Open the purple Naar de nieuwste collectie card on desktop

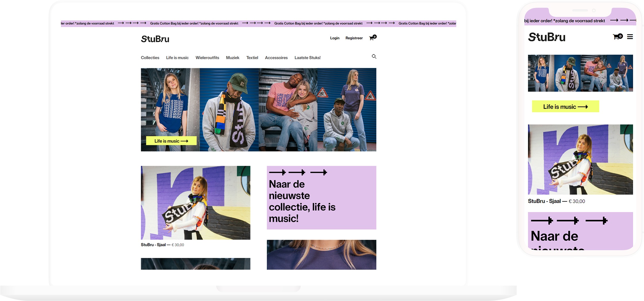pyautogui.click(x=321, y=198)
